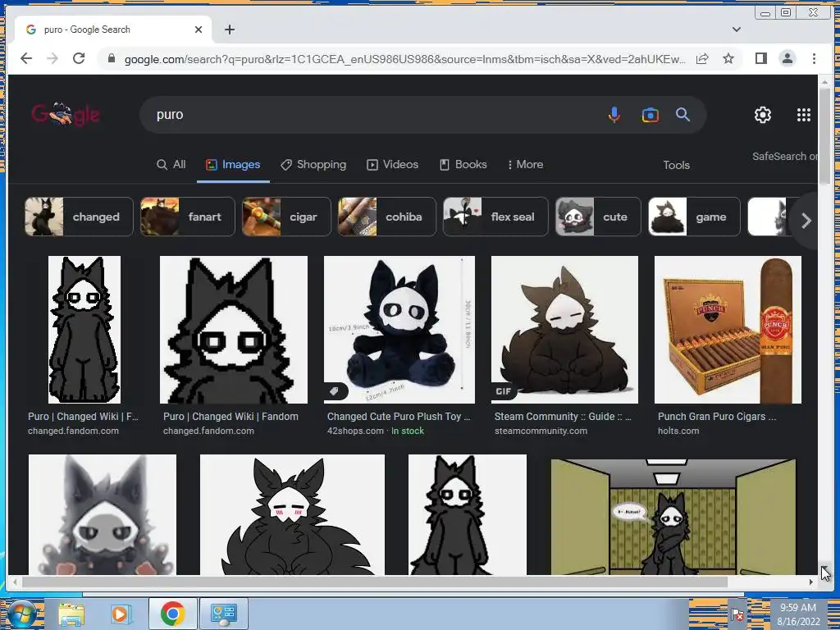Share this page icon in address bar

pyautogui.click(x=702, y=58)
